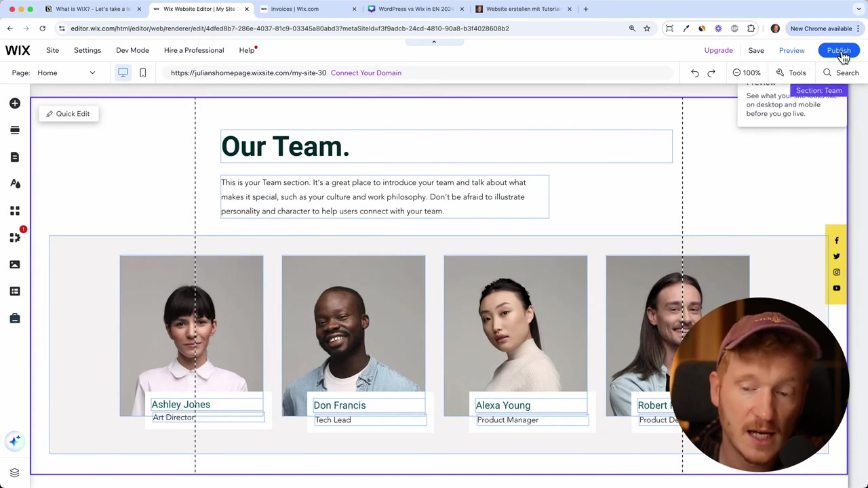The width and height of the screenshot is (868, 488).
Task: Switch to desktop view icon
Action: pyautogui.click(x=123, y=73)
